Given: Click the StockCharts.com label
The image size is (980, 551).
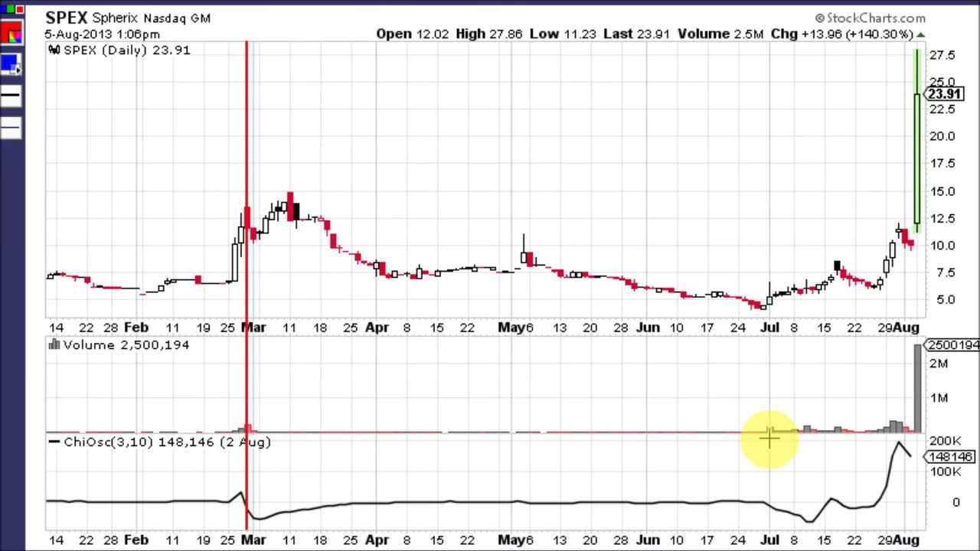Looking at the screenshot, I should coord(870,18).
